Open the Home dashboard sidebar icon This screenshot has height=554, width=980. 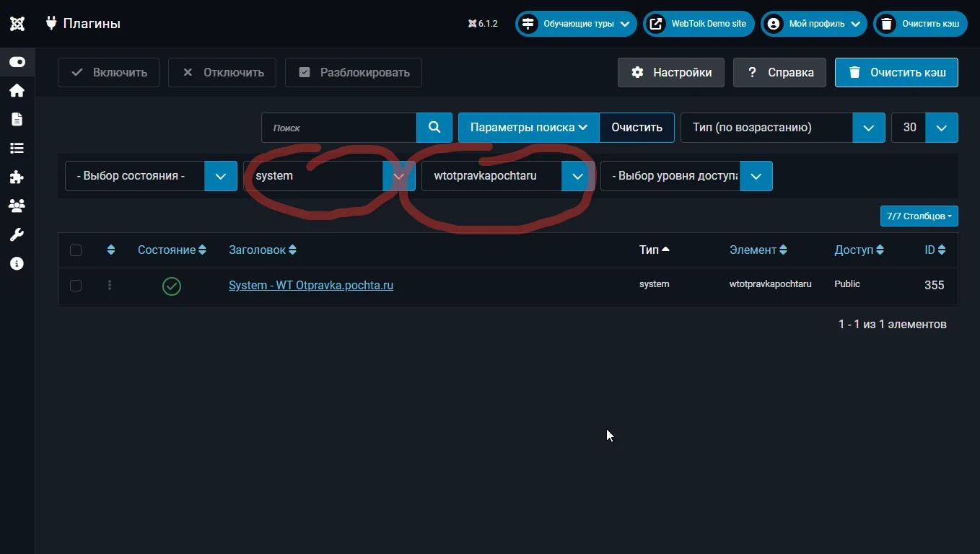[17, 91]
